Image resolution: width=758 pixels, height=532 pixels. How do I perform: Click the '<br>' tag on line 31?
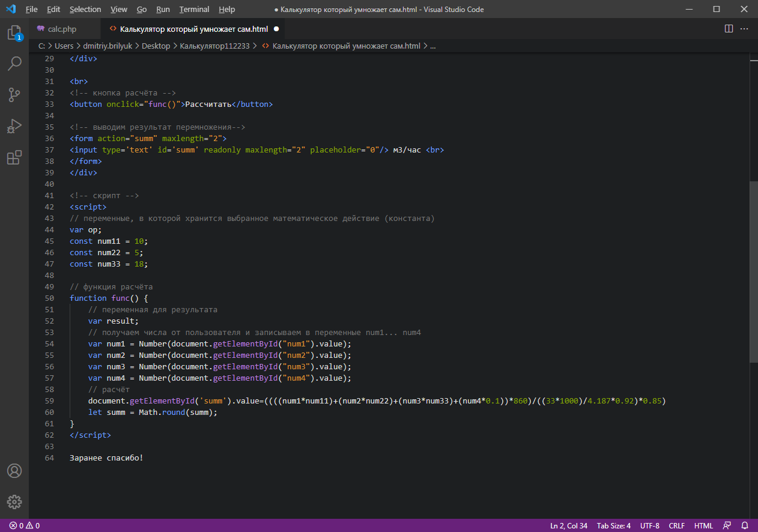(x=79, y=81)
